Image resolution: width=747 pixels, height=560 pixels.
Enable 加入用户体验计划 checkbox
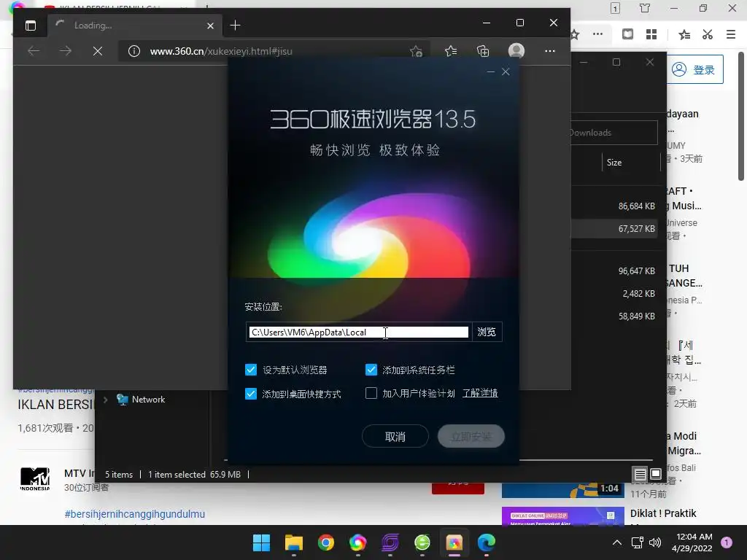click(x=371, y=393)
